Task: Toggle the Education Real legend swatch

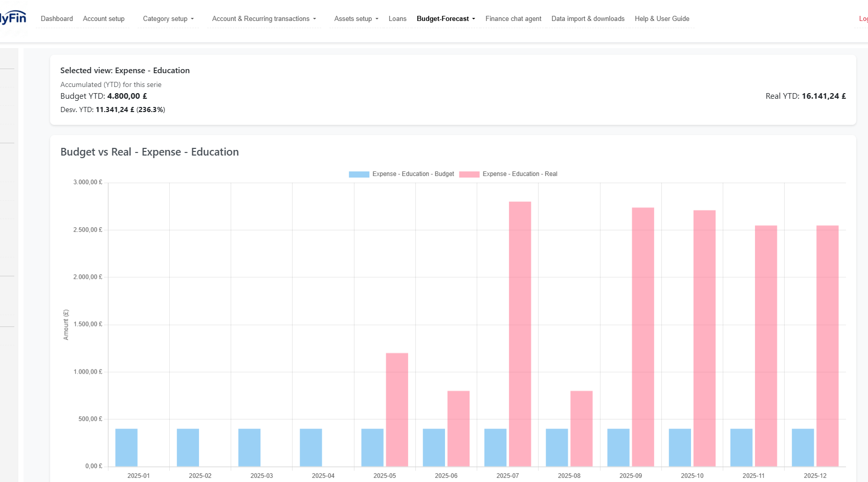Action: click(469, 174)
